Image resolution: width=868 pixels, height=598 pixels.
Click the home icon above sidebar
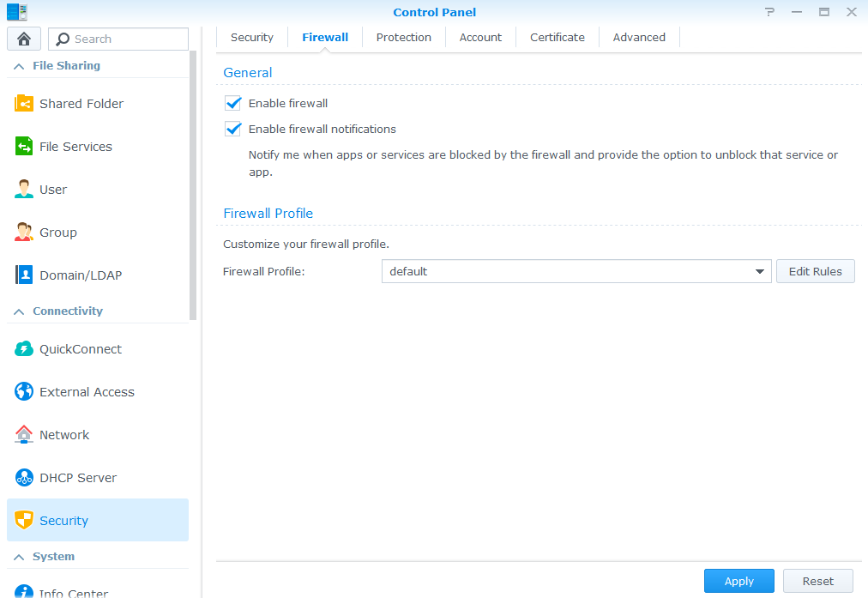[x=23, y=39]
